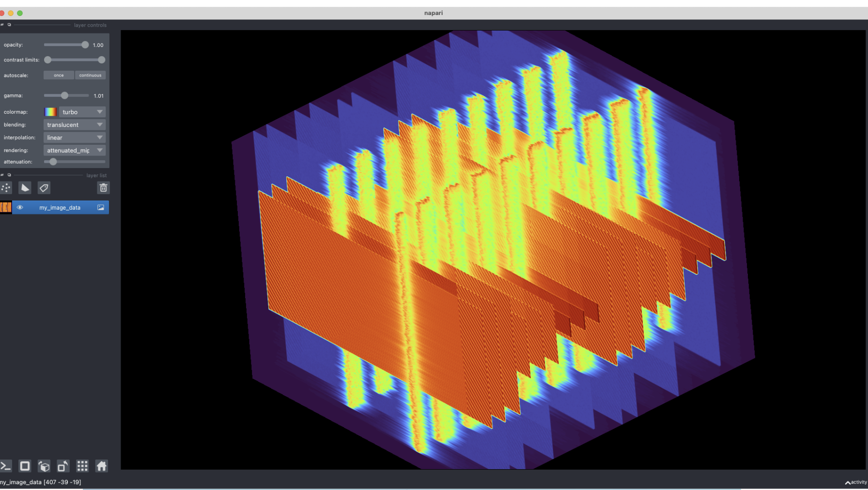The image size is (868, 490).
Task: Reset view with the home icon
Action: [x=102, y=466]
